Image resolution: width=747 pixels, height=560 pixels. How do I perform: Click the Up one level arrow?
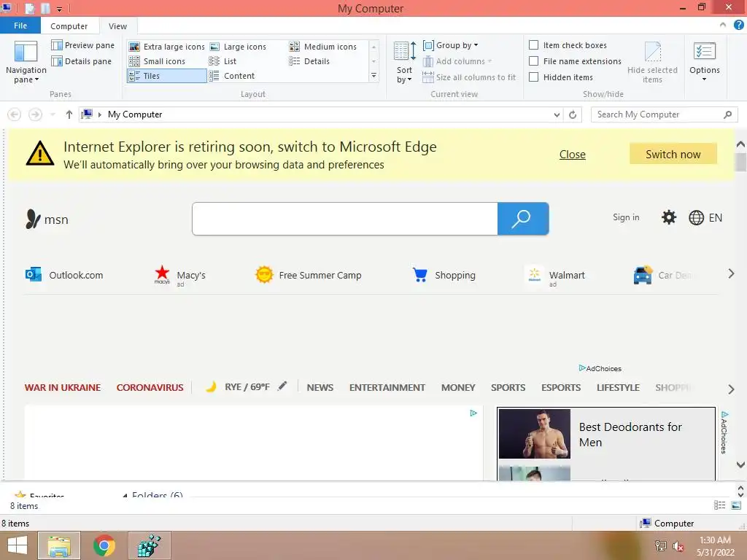(x=69, y=114)
